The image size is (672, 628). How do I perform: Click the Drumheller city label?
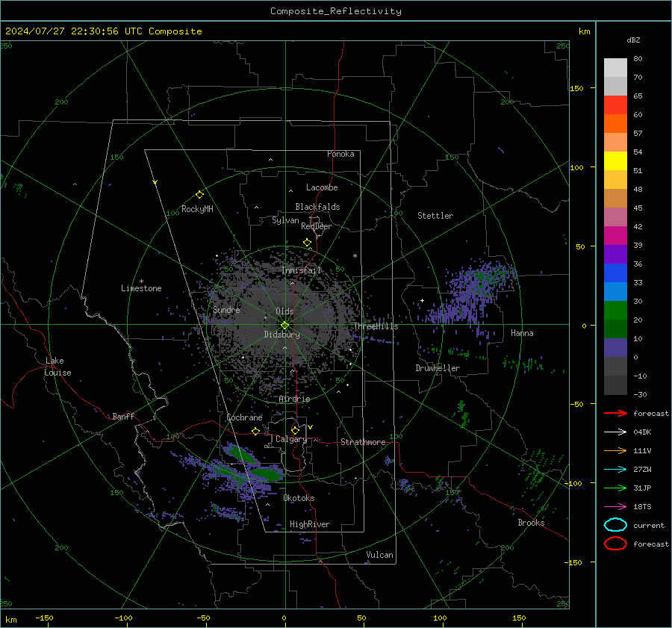click(438, 368)
